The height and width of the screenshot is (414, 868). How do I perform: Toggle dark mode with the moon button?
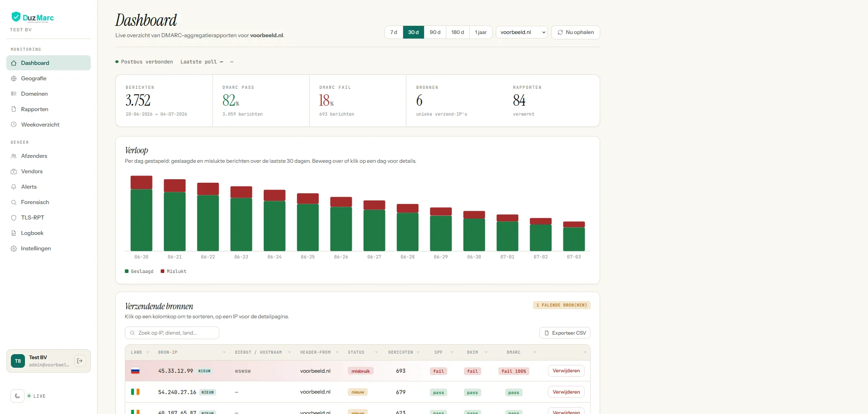17,396
